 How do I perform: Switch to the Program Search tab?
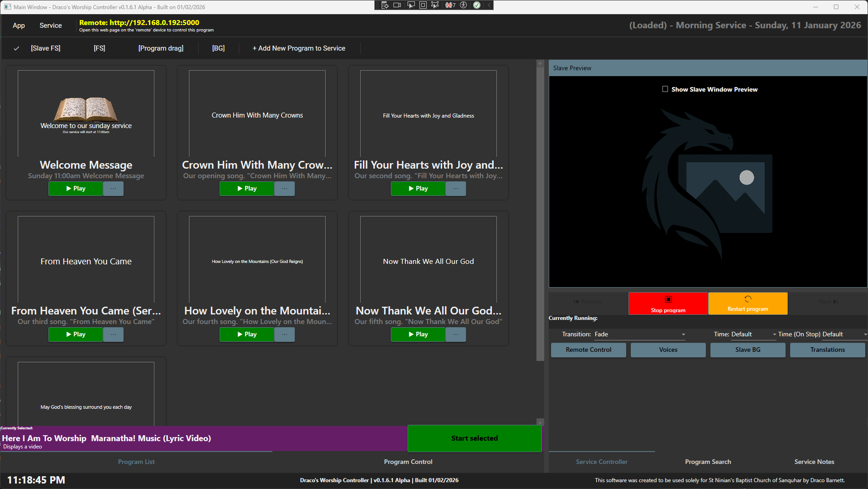(x=708, y=462)
